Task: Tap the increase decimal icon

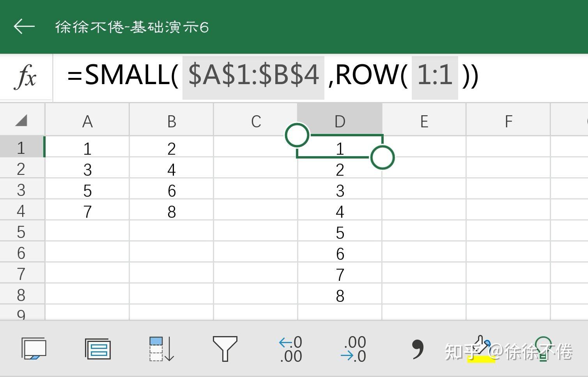Action: coord(290,349)
